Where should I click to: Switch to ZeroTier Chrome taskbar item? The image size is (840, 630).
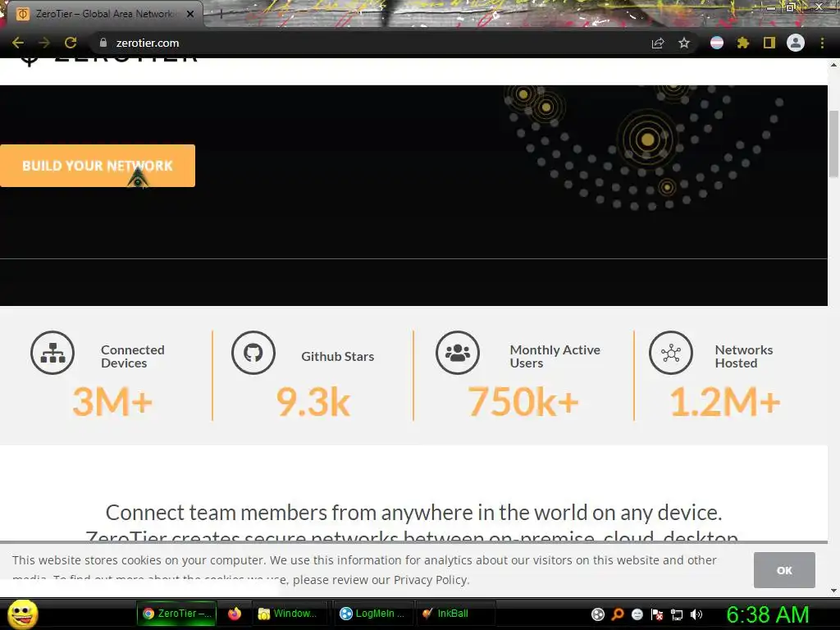point(177,614)
